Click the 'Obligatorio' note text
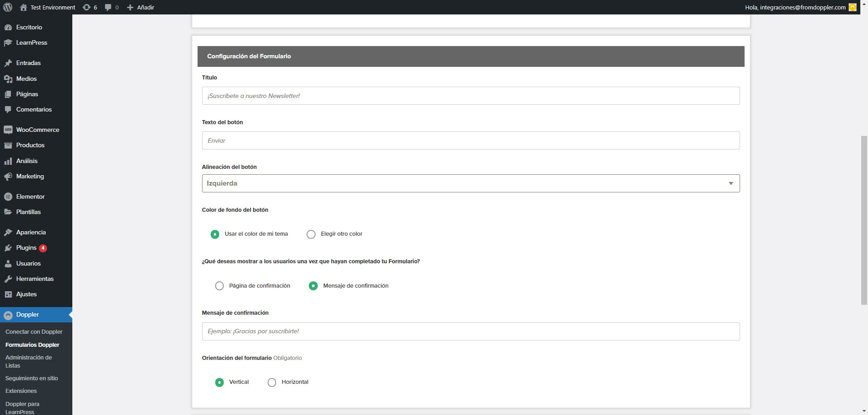The height and width of the screenshot is (415, 868). [288, 358]
